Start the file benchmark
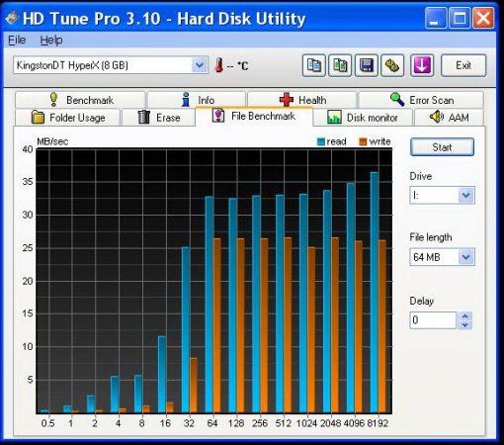The height and width of the screenshot is (445, 504). (442, 147)
